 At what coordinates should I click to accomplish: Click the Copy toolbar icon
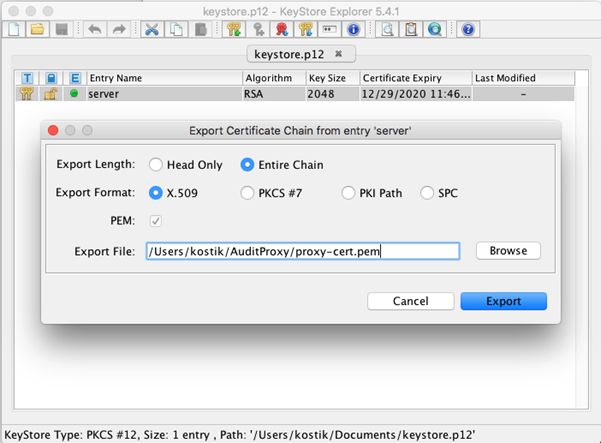tap(176, 29)
